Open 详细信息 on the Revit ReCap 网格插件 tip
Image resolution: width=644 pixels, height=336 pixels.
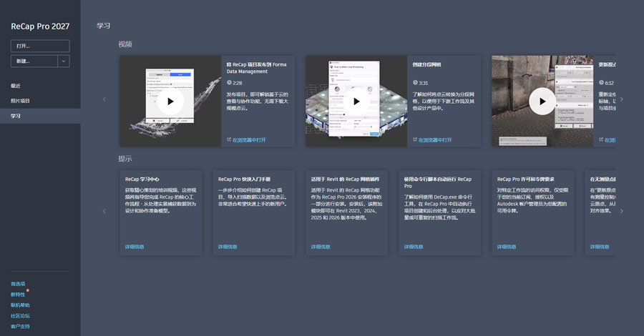(321, 247)
